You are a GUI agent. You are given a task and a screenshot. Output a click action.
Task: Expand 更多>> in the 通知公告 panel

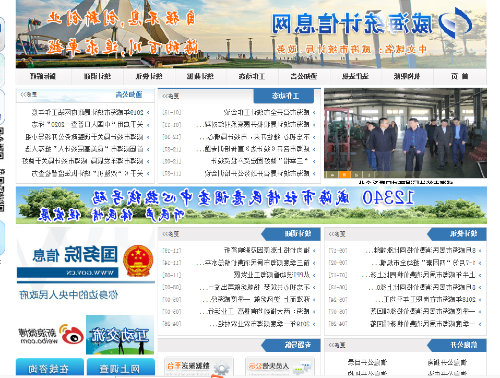[x=28, y=95]
